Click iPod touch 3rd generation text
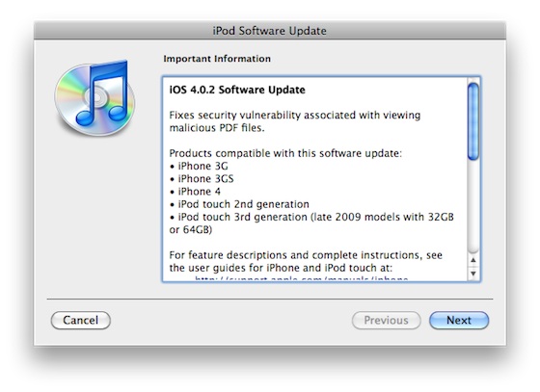 tap(311, 223)
